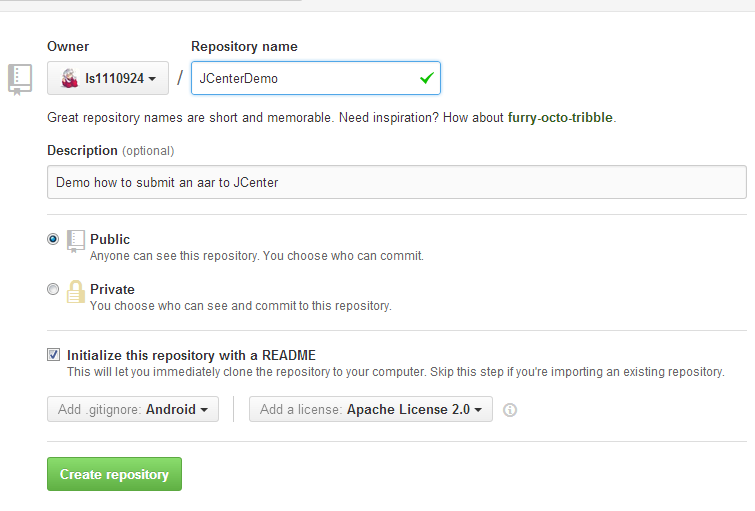Screen dimensions: 755x511
Task: Click the license info icon
Action: point(510,410)
